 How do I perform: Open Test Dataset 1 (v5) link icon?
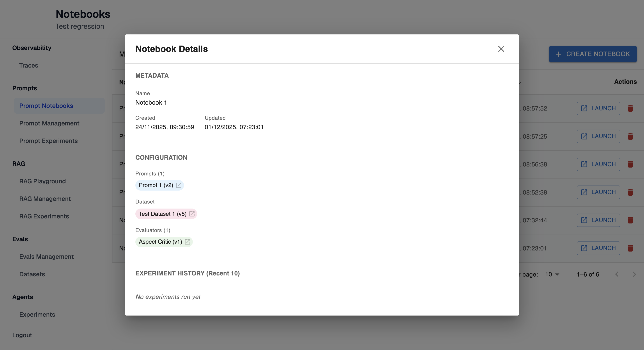click(x=192, y=214)
